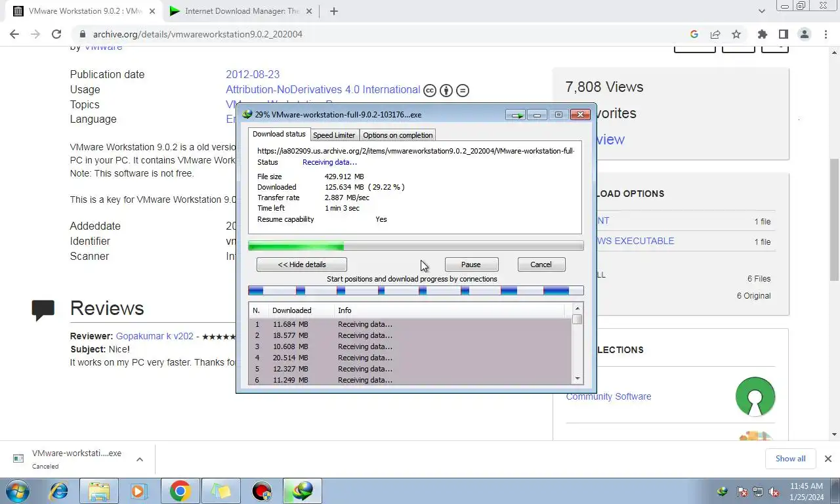Open the Windows Start menu
Screen dimensions: 840x504
[18, 491]
